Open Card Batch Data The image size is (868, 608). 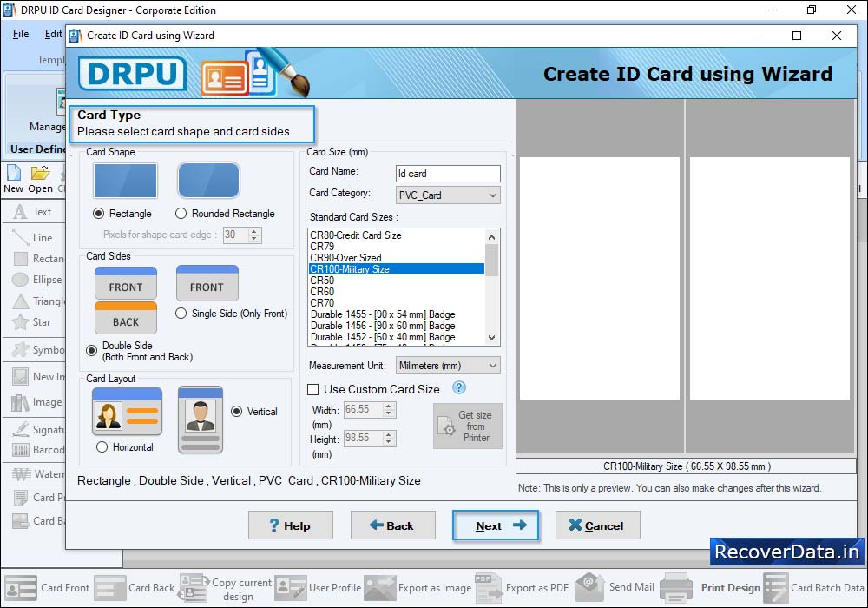[x=814, y=588]
